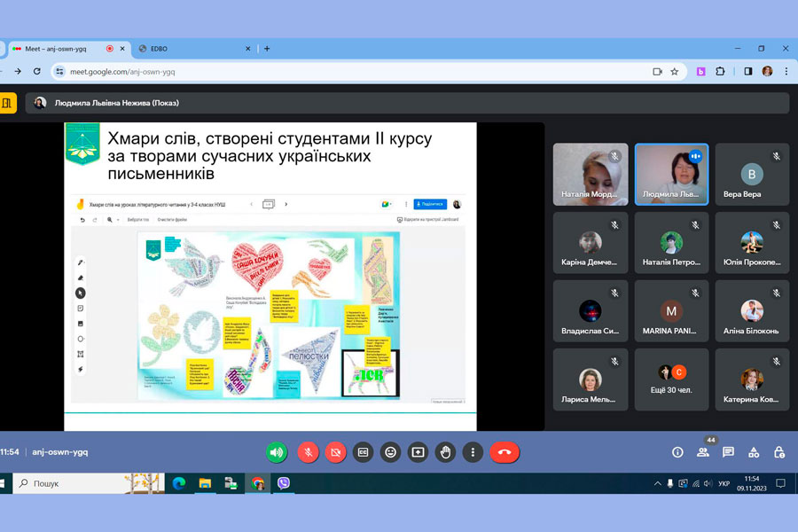Select Вера Вера participant tile
Image resolution: width=798 pixels, height=532 pixels.
tap(752, 174)
